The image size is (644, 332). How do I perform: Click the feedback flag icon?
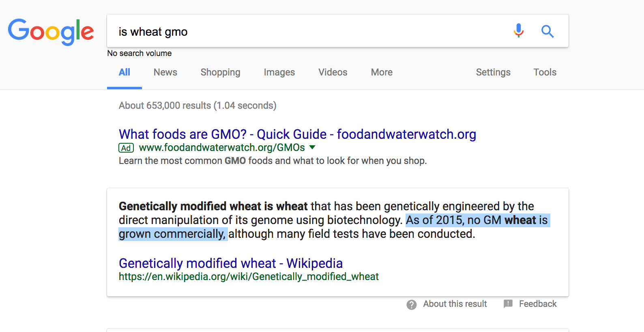tap(508, 304)
